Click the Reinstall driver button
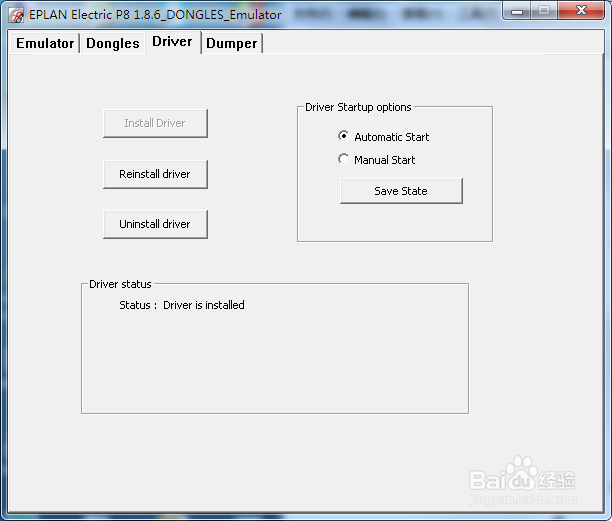The height and width of the screenshot is (521, 612). pos(155,174)
